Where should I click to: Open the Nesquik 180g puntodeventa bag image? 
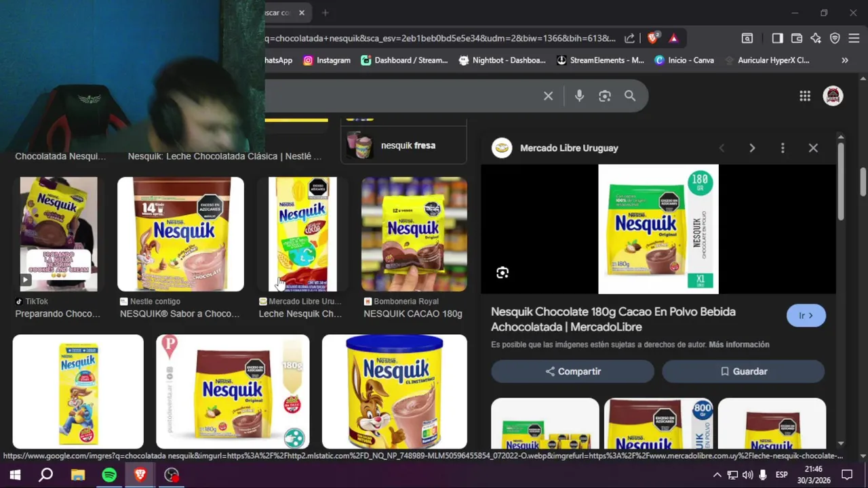tap(233, 392)
